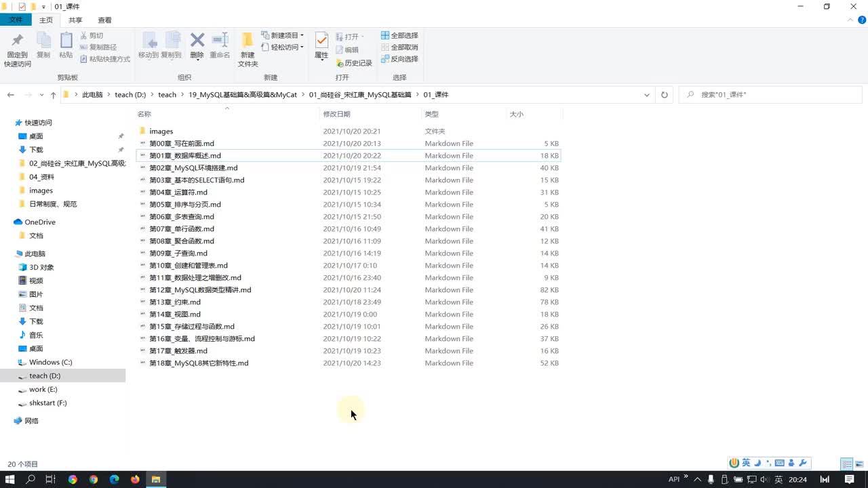
Task: Open taskbar Search icon
Action: [x=31, y=479]
